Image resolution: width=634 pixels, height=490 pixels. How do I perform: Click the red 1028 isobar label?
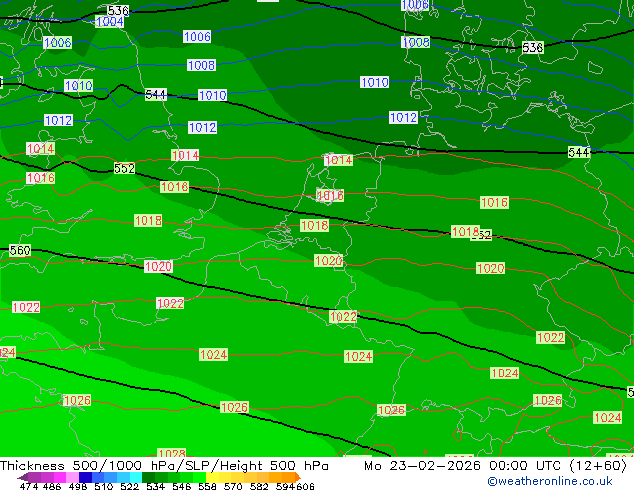[172, 454]
